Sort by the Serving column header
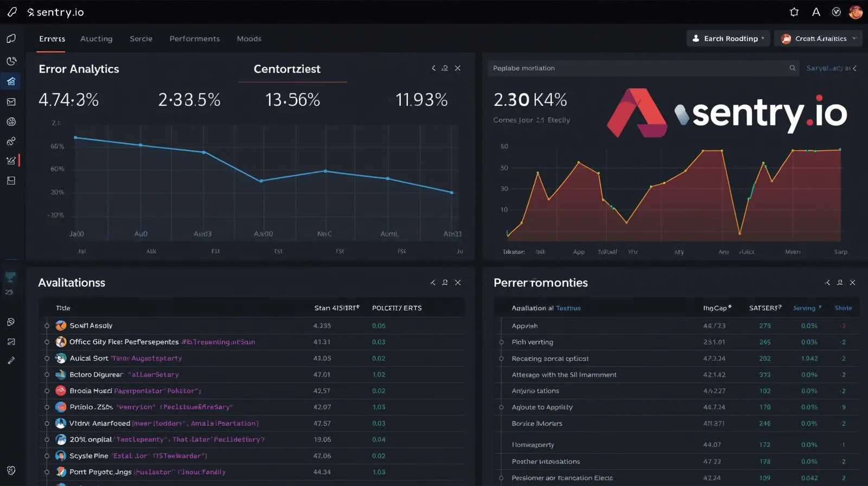 [x=807, y=308]
